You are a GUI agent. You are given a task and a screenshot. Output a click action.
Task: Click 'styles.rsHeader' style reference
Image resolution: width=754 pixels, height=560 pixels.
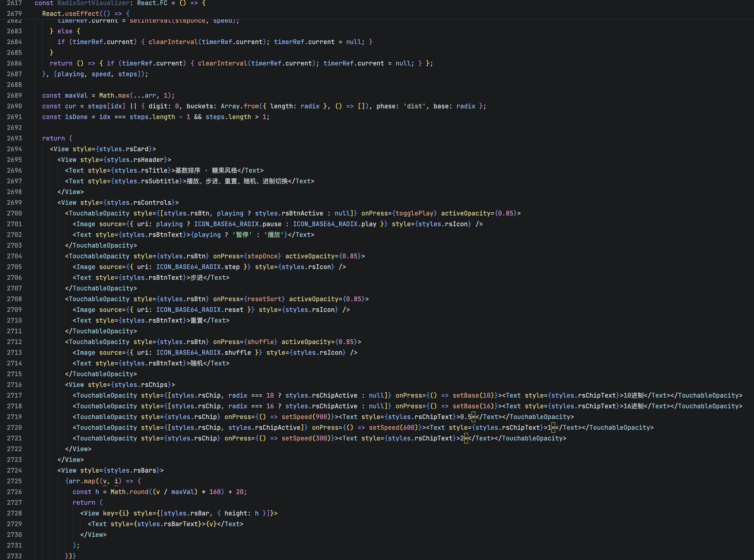(135, 160)
